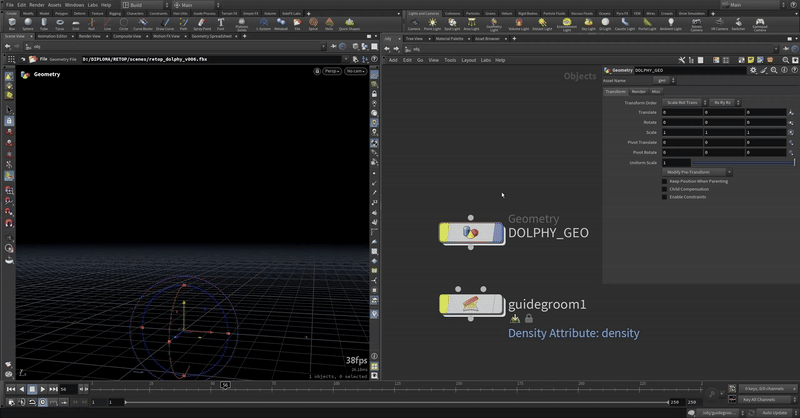
Task: Expand the Modify Pre-Transform dropdown
Action: (x=698, y=172)
